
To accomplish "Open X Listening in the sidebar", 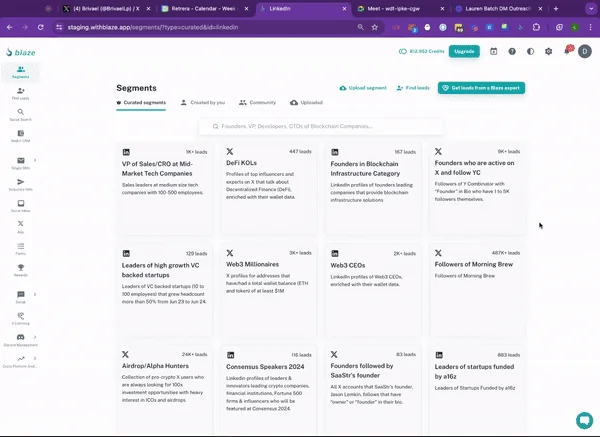I will [21, 318].
